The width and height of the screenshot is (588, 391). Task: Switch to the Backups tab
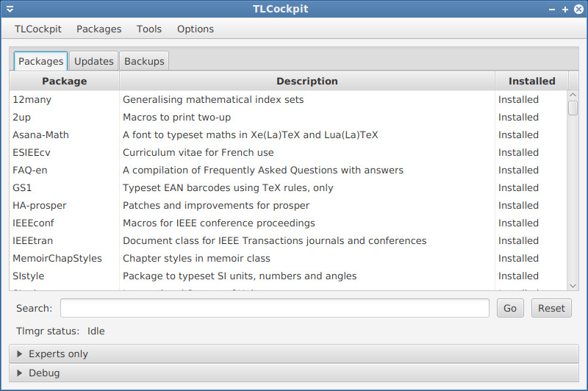(x=145, y=61)
